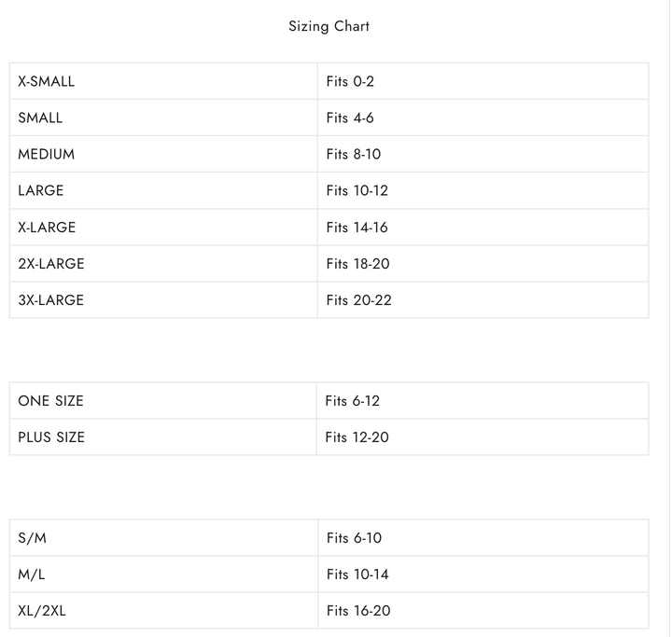Select the X-SMALL size cell
Viewport: 672px width, 637px height.
coord(163,81)
